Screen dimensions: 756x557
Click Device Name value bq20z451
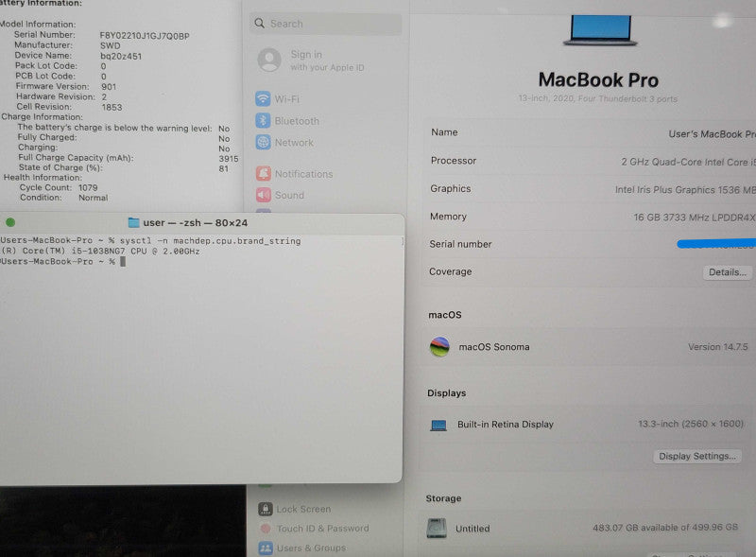121,56
